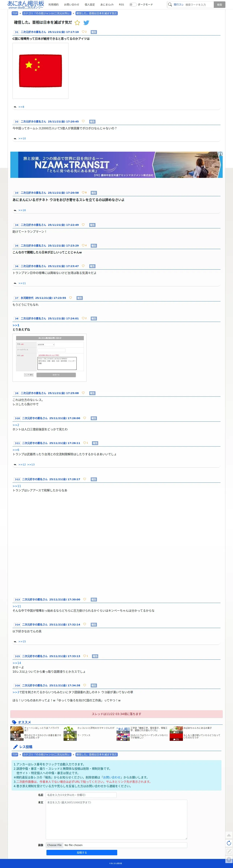The height and width of the screenshot is (868, 233).
Task: Click the あにまん掲示板 site logo
Action: (x=26, y=5)
